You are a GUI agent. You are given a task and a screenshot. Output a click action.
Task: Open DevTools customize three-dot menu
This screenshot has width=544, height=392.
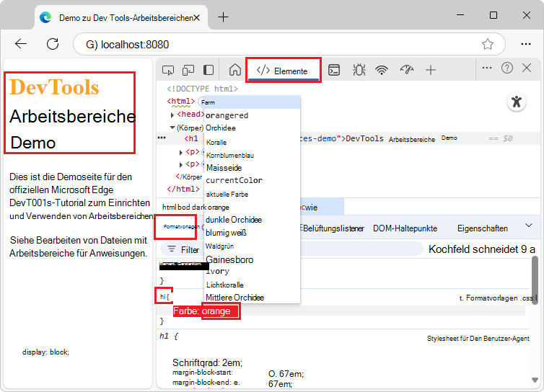(487, 68)
